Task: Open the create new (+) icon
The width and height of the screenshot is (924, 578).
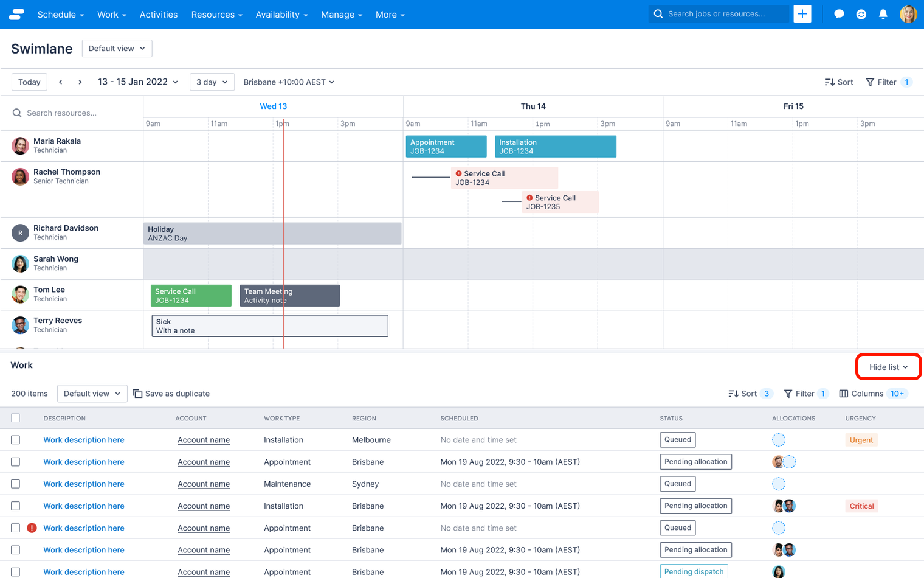Action: point(802,13)
